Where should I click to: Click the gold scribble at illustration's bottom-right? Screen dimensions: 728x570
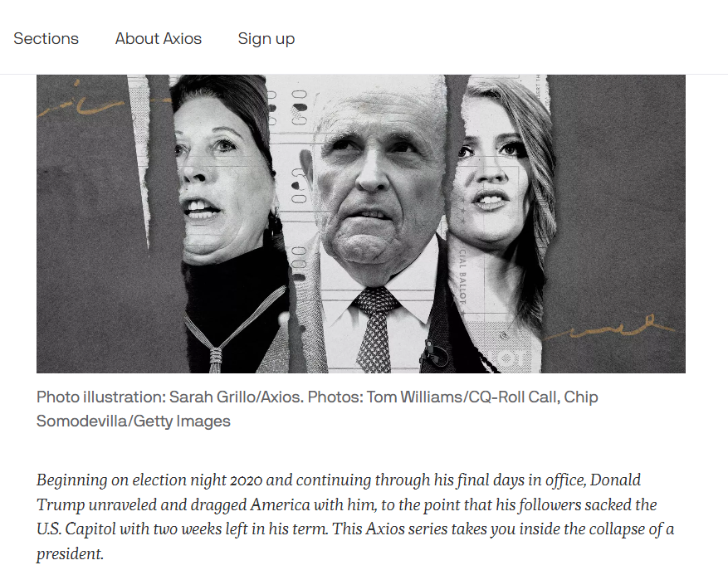(608, 328)
